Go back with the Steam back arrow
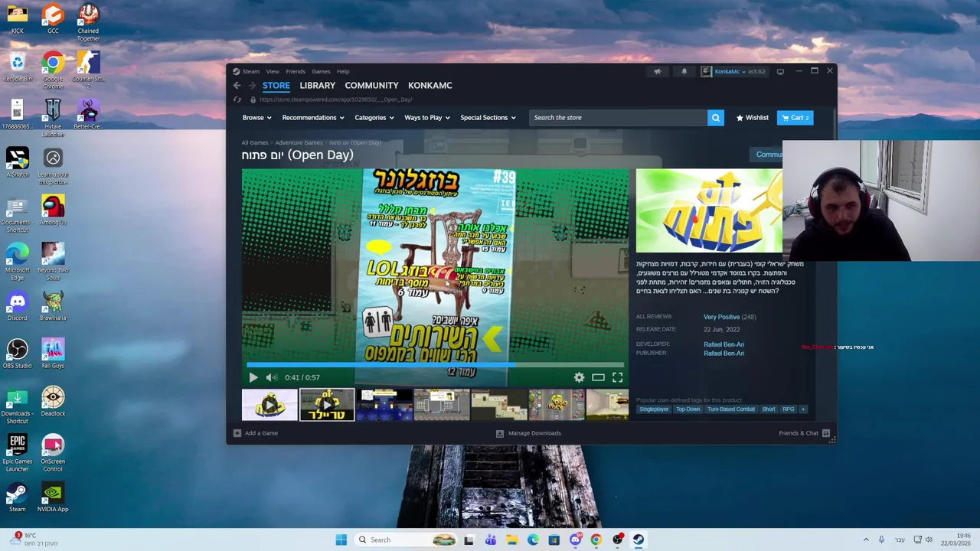 (x=237, y=86)
